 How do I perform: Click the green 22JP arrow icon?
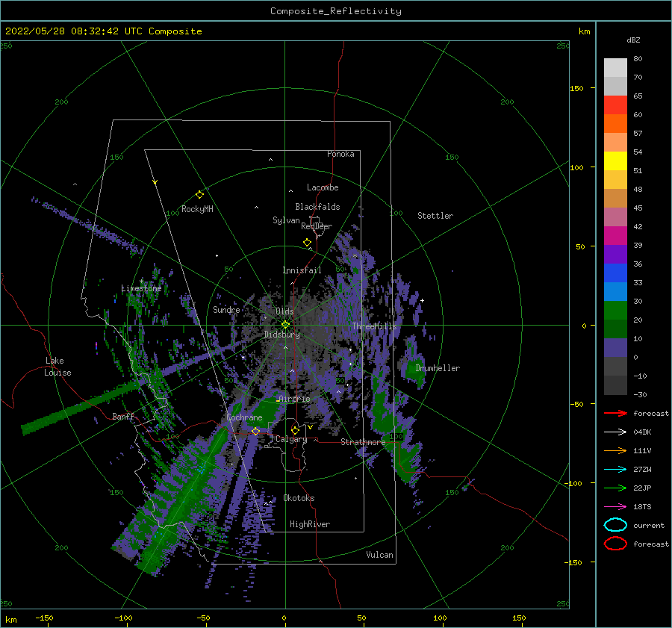pos(615,488)
